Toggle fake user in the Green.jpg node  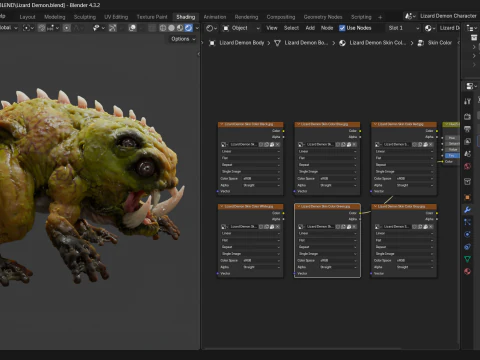[x=338, y=227]
